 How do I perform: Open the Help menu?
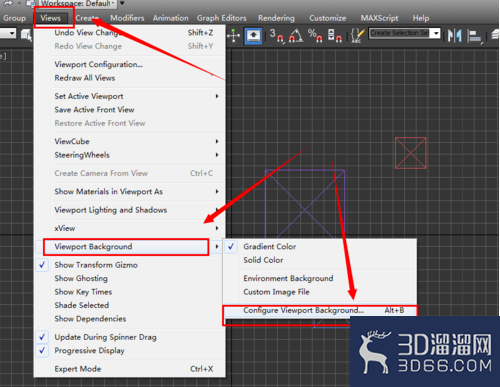coord(421,18)
